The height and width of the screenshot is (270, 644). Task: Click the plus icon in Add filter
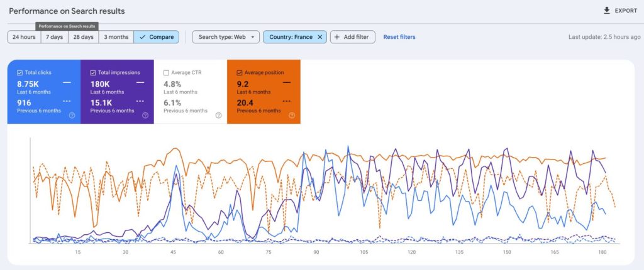[x=337, y=37]
